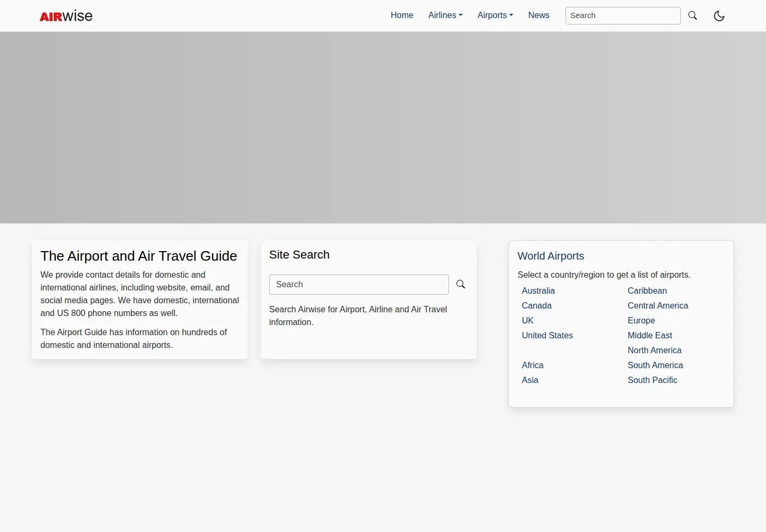
Task: Click the Site Search input box
Action: pyautogui.click(x=359, y=285)
